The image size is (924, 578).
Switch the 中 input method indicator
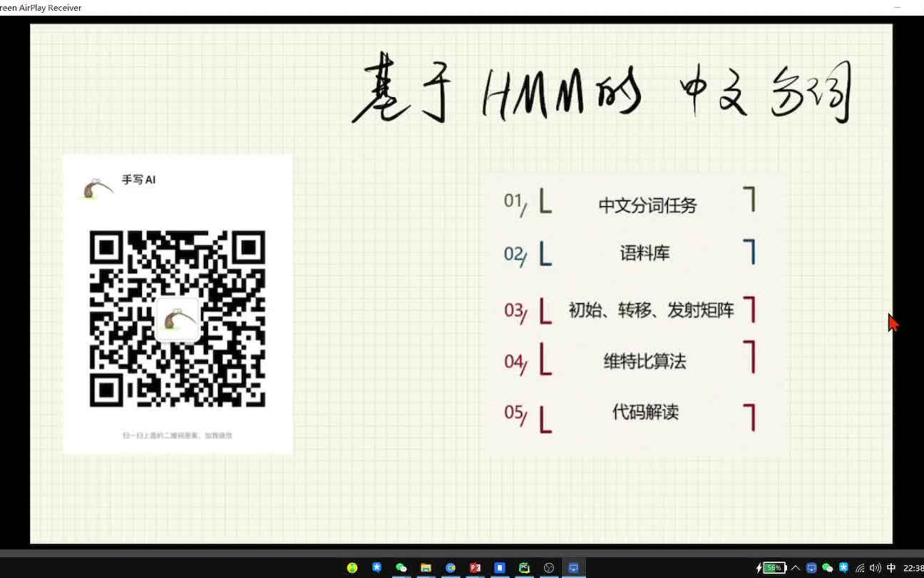(x=891, y=568)
